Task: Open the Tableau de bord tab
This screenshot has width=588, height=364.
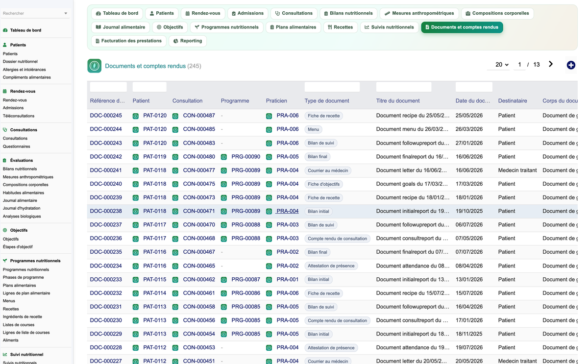Action: (117, 13)
